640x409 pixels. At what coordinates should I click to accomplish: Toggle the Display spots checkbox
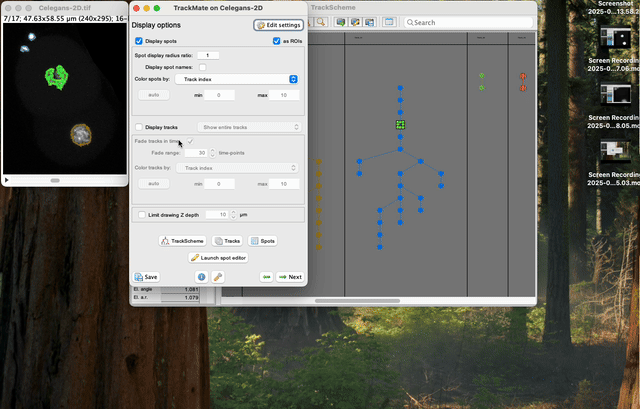pyautogui.click(x=139, y=41)
